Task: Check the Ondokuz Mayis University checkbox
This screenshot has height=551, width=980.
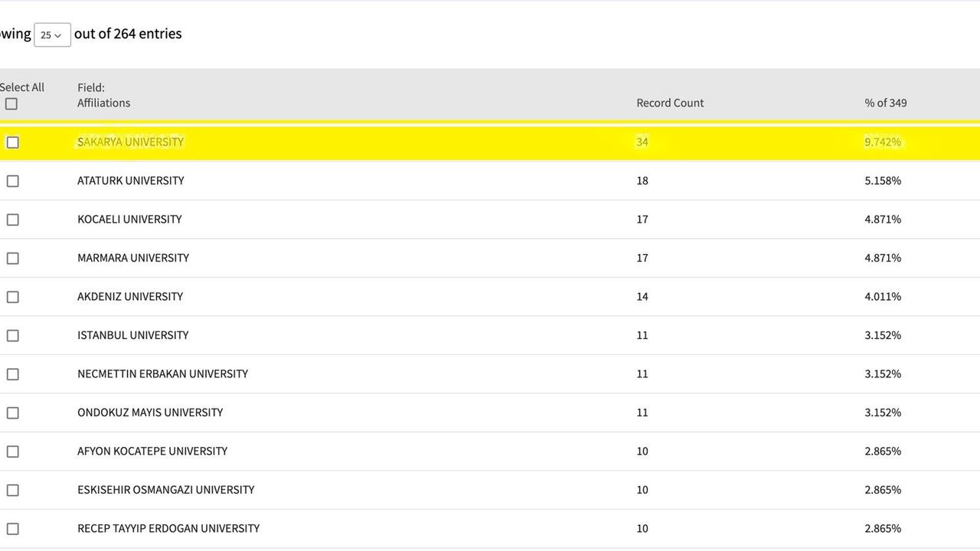Action: point(12,413)
